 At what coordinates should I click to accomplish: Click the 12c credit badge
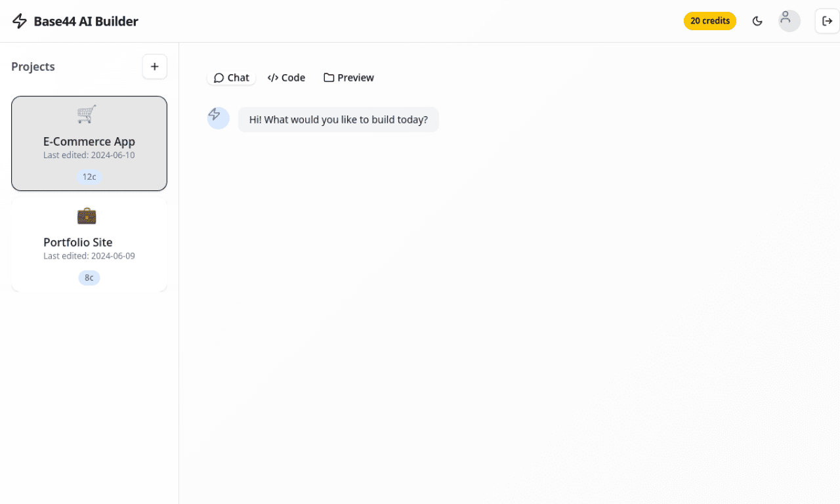pos(89,177)
